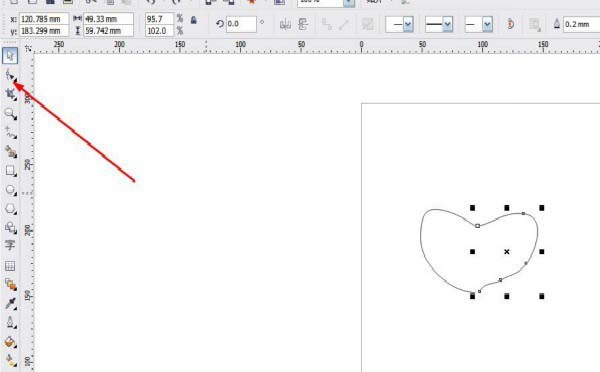Select the Ellipse tool

pos(10,190)
